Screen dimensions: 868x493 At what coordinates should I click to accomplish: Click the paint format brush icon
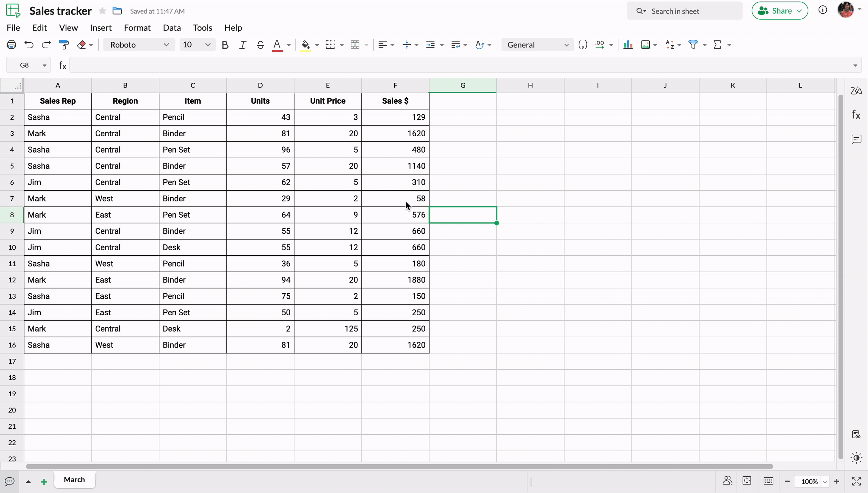[64, 45]
